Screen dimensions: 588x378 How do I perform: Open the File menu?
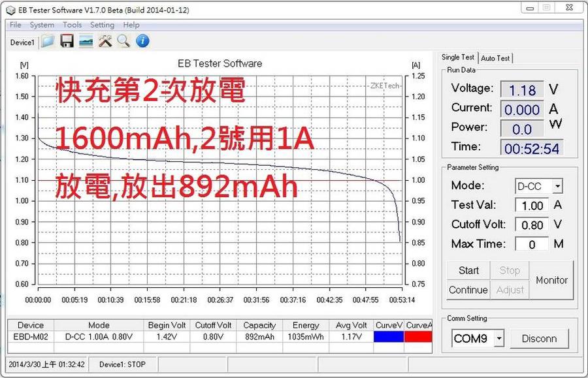[x=15, y=25]
